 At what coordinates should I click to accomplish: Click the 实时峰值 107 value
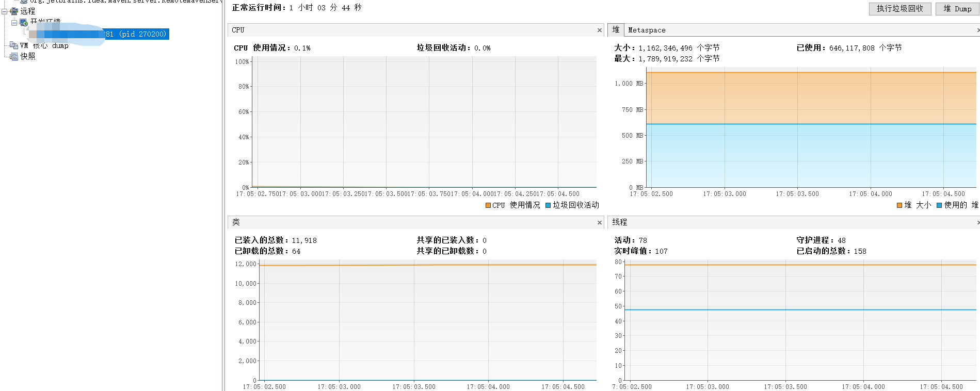(662, 251)
